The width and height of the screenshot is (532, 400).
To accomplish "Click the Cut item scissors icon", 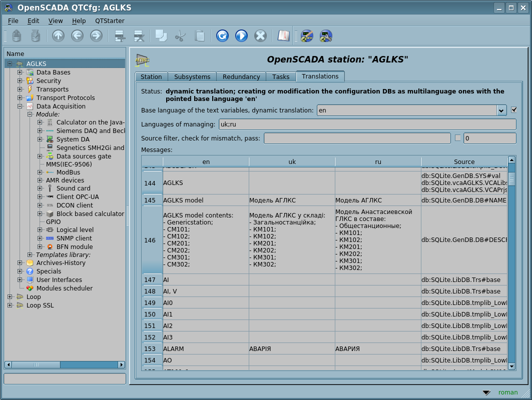I will 181,35.
